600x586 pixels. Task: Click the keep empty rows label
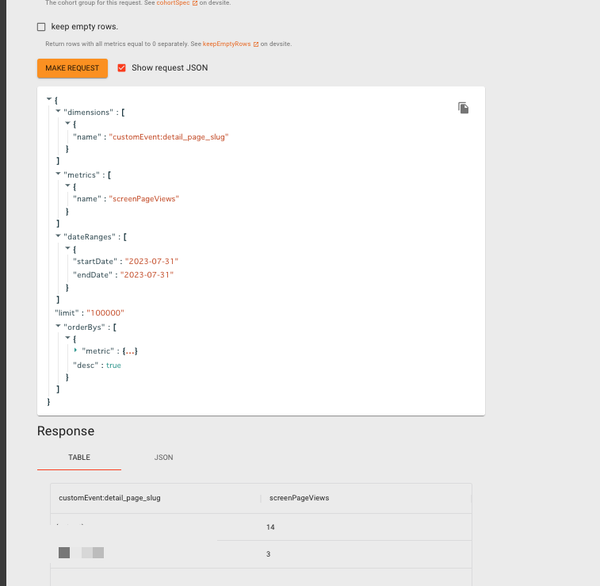pos(85,27)
